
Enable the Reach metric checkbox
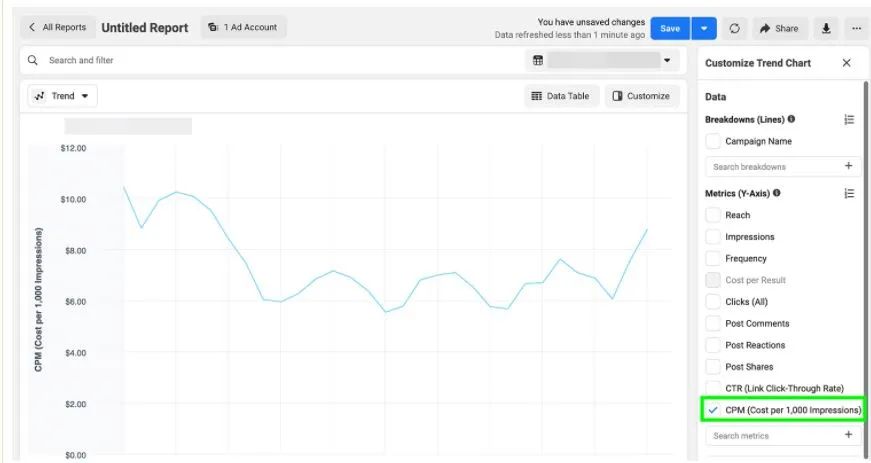713,215
